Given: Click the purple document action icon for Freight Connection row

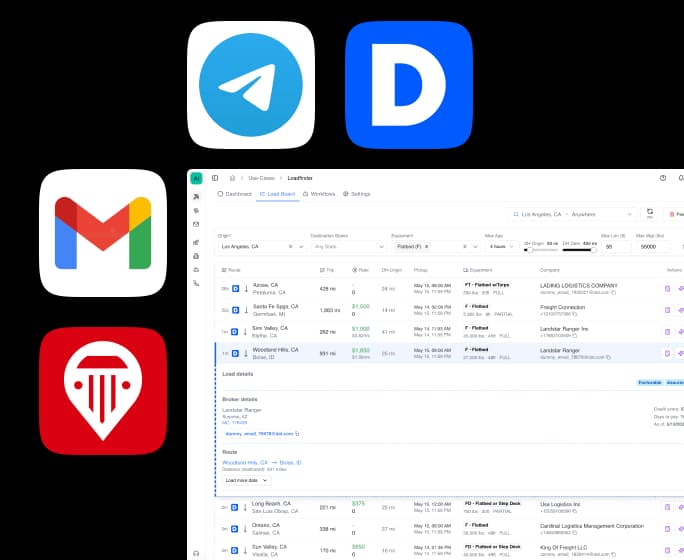Looking at the screenshot, I should [667, 310].
